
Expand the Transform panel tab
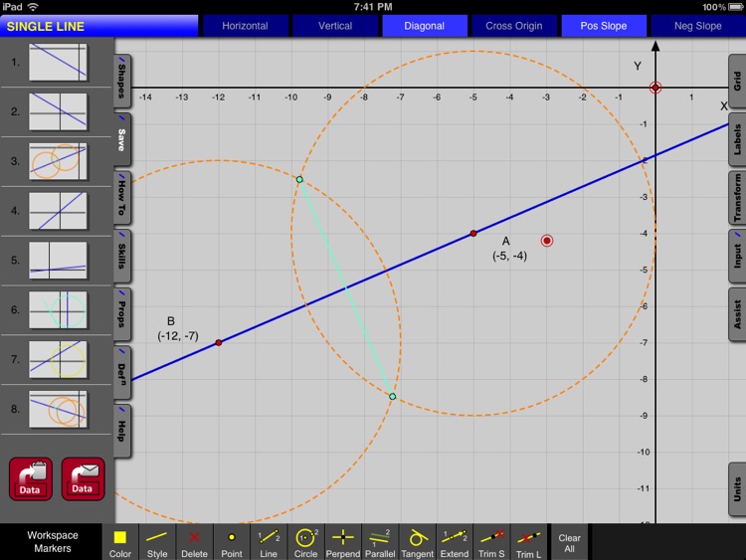pos(737,198)
